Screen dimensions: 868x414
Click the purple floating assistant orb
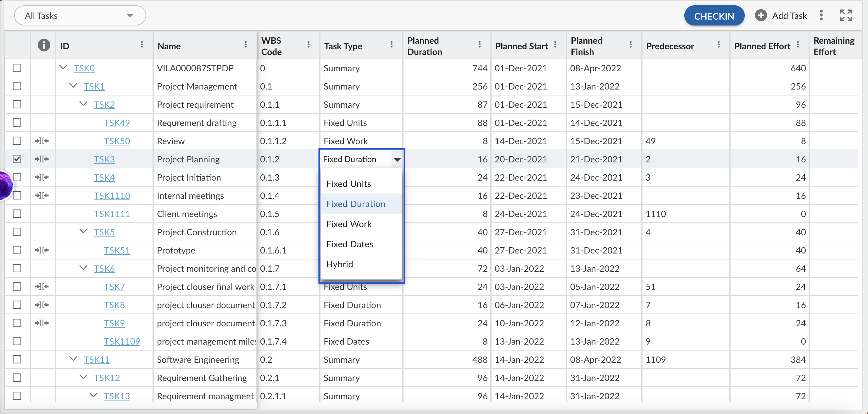click(x=5, y=185)
